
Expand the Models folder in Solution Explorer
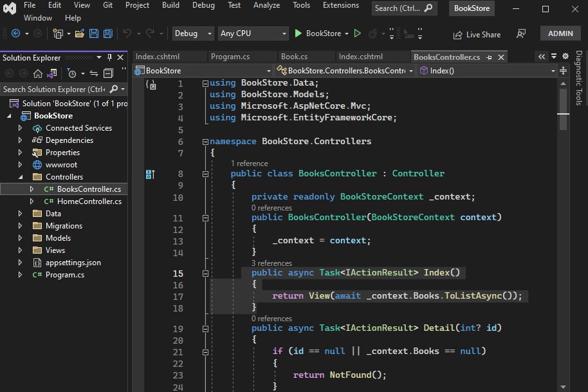coord(20,238)
